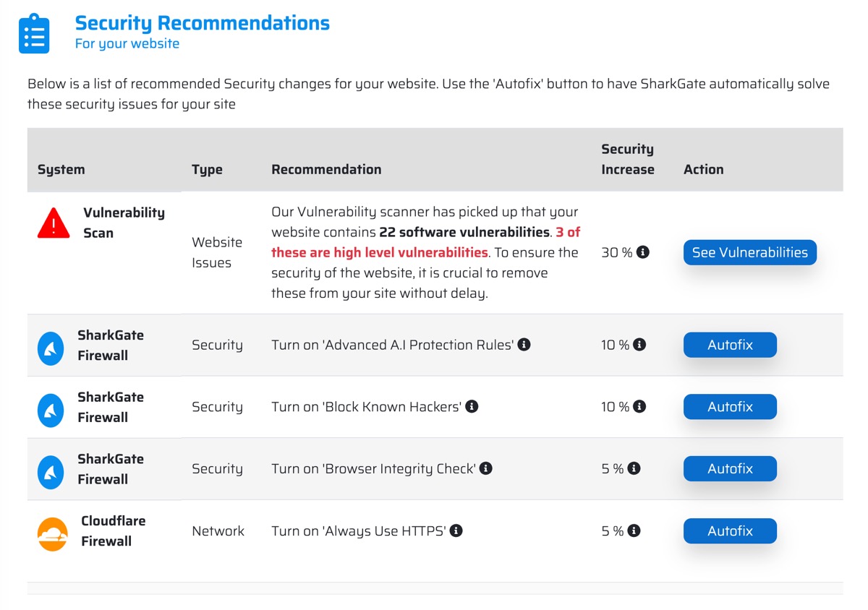Click the See Vulnerabilities button
The image size is (868, 610).
click(750, 252)
